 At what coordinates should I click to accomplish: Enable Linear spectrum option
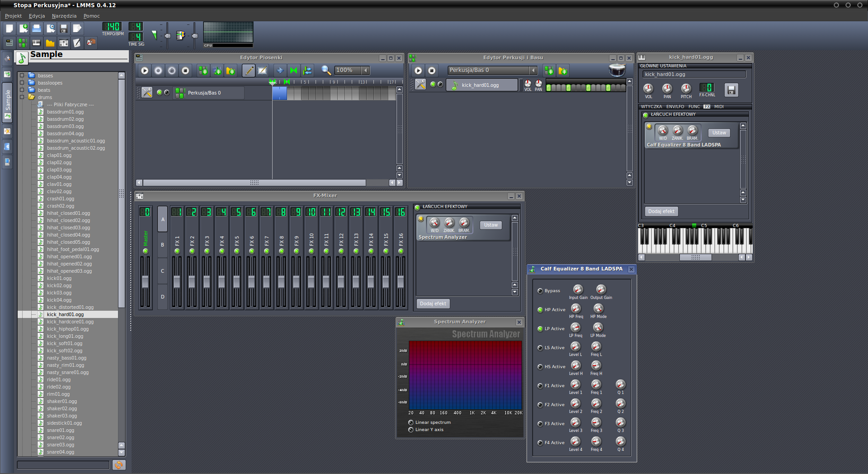pos(410,422)
